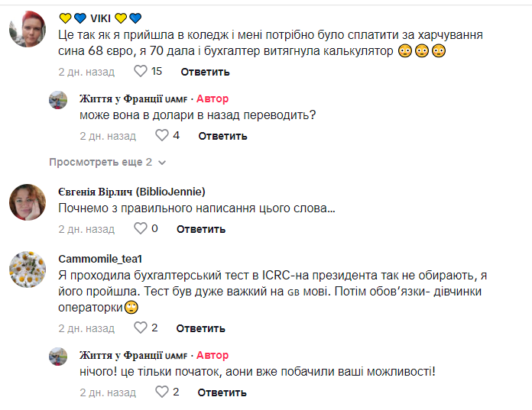Like Cammomile_tea1's comment heart icon
The height and width of the screenshot is (410, 532).
(x=141, y=328)
